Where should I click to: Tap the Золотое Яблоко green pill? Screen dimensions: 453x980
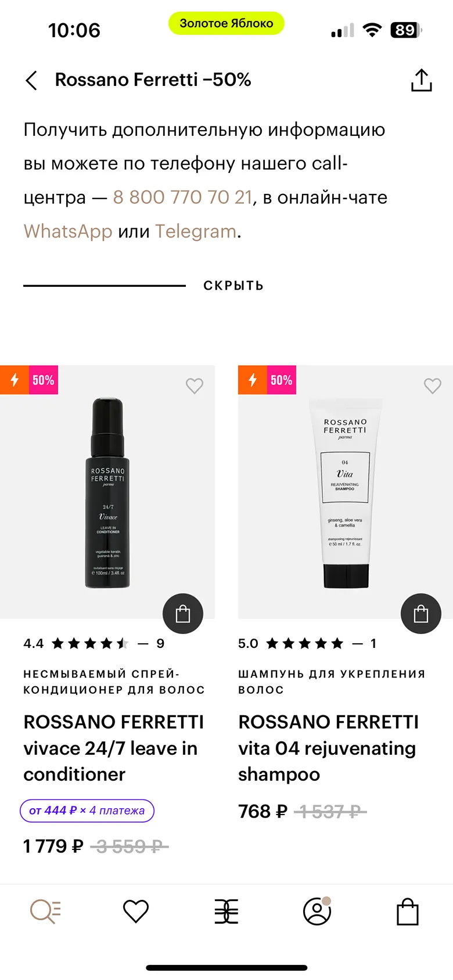227,23
